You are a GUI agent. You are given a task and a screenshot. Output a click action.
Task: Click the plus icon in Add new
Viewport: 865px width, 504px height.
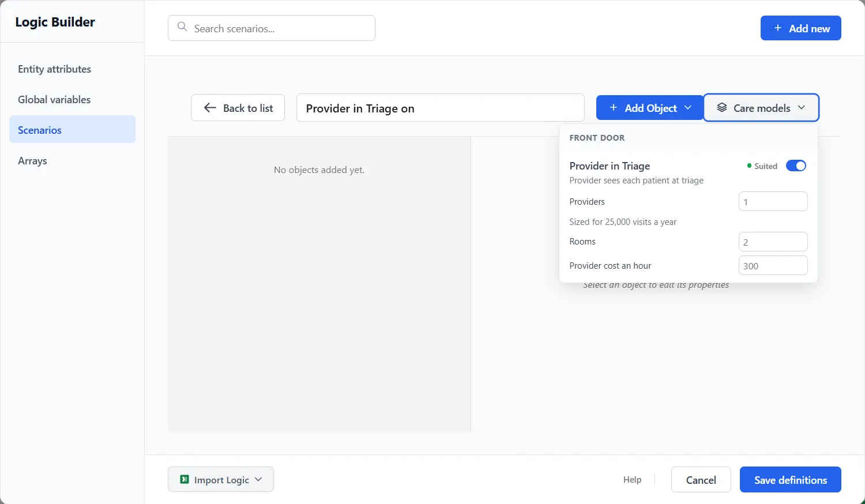tap(778, 28)
